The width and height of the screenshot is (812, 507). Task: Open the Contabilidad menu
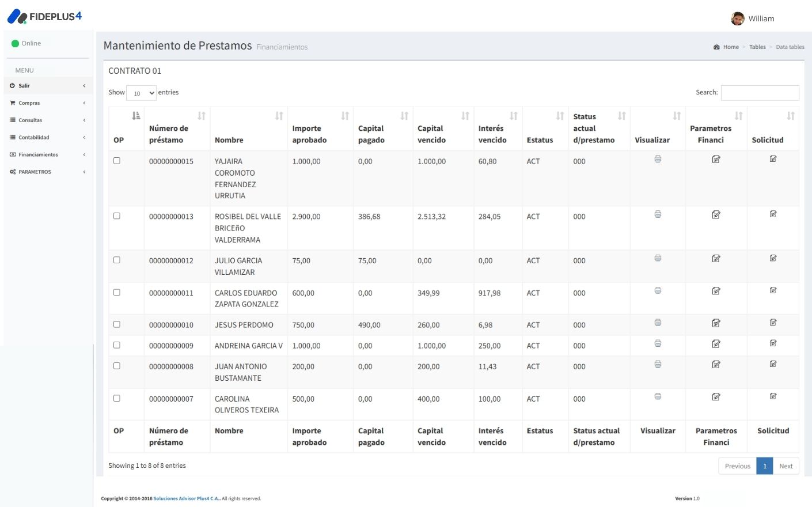(35, 137)
